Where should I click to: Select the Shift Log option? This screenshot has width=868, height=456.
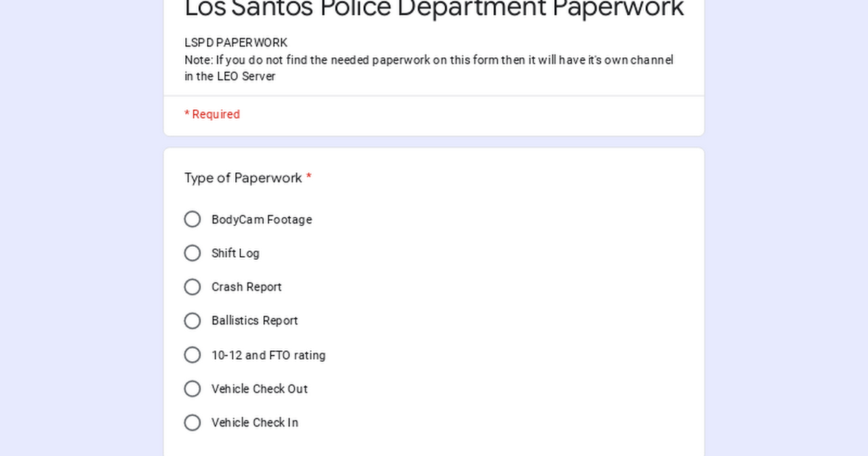point(192,253)
